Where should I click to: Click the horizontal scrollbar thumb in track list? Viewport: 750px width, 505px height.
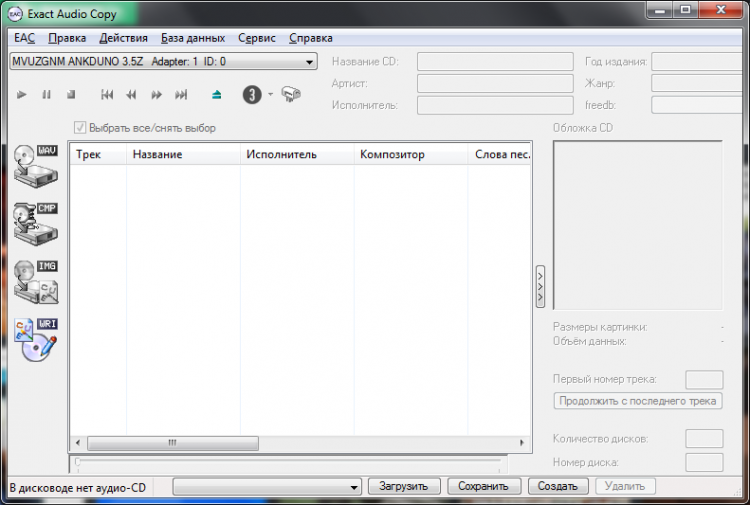[173, 443]
